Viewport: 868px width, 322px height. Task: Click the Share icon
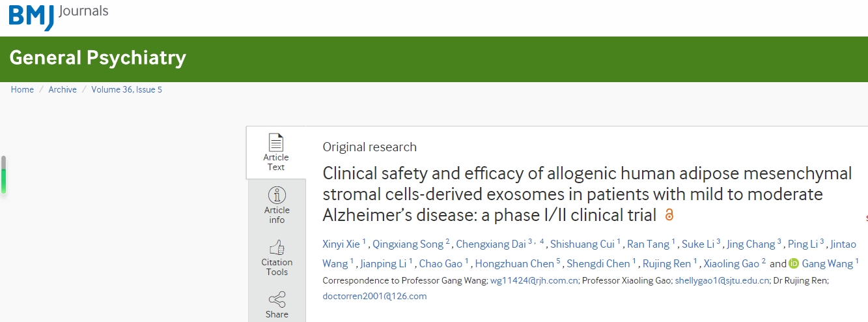click(x=277, y=300)
